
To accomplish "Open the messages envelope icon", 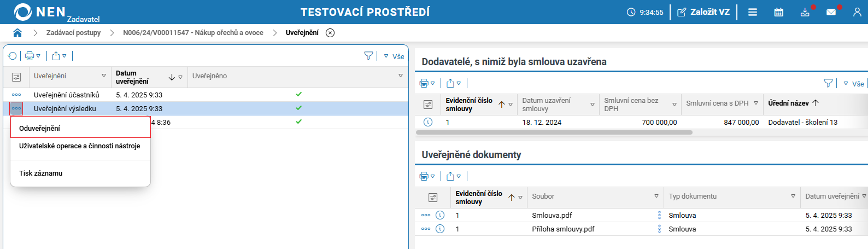I will click(831, 12).
